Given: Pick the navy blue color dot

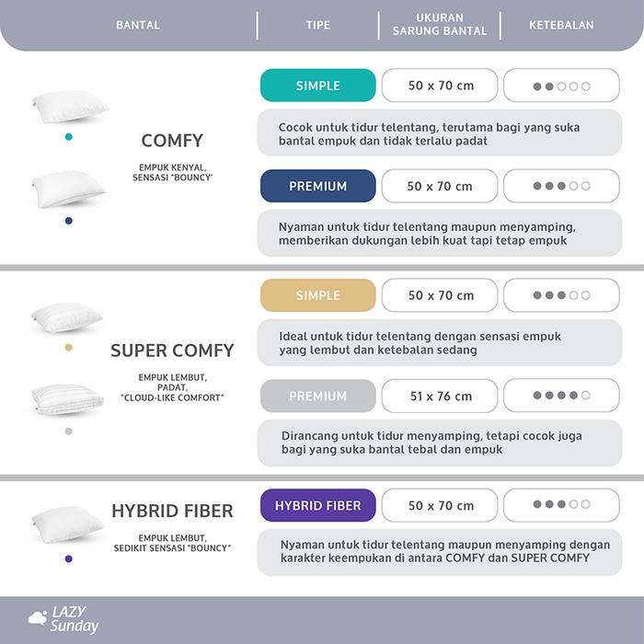Looking at the screenshot, I should tap(68, 221).
